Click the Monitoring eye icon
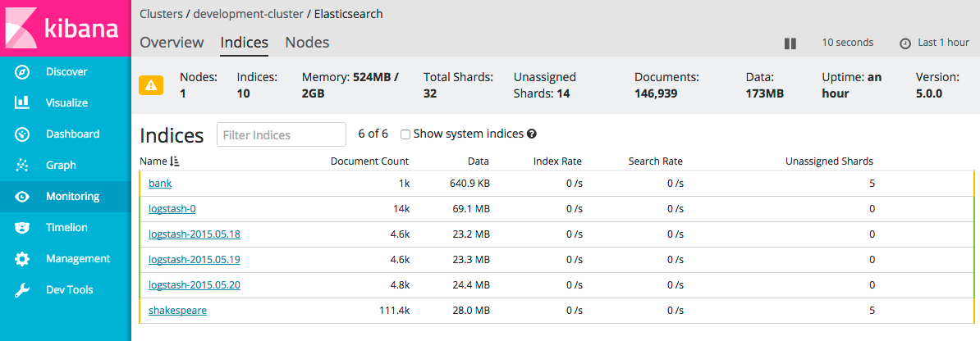Viewport: 980px width, 341px height. [x=22, y=197]
